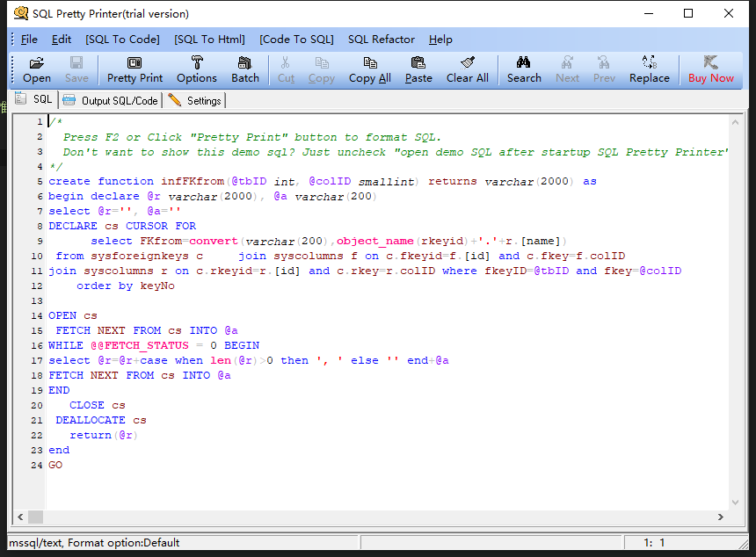Click the '1: 1' cursor position indicator

654,543
